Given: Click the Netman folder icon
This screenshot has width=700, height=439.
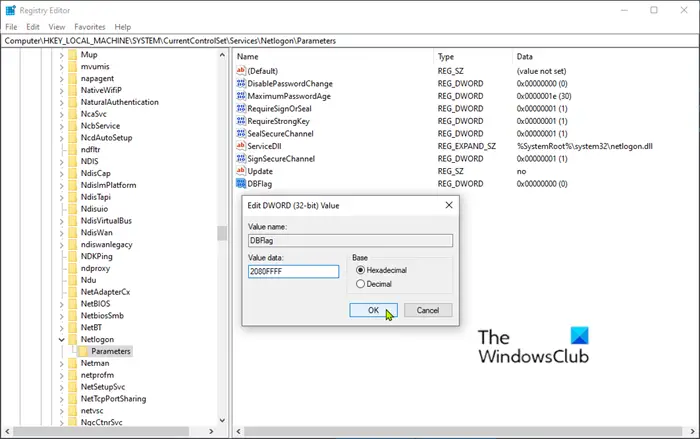Looking at the screenshot, I should (x=73, y=363).
